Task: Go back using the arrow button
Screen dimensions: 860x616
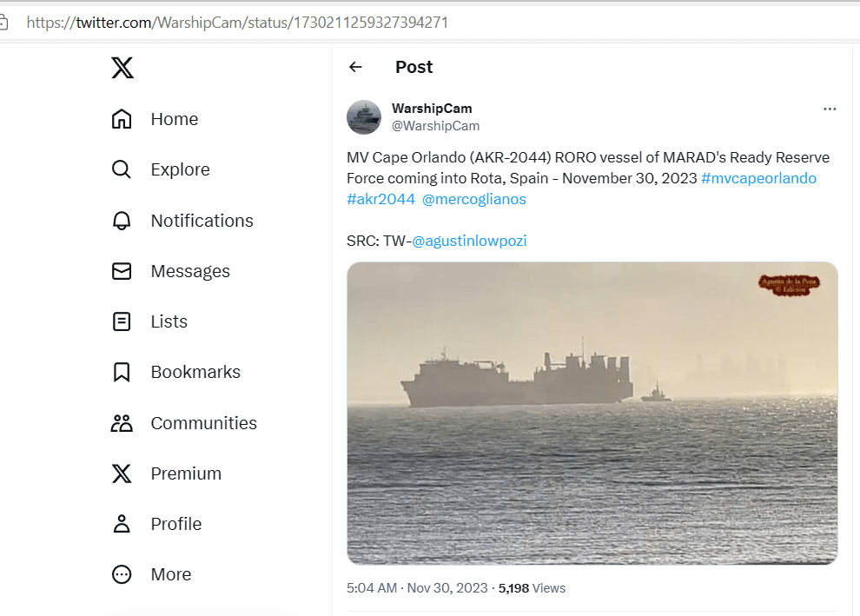Action: coord(355,67)
